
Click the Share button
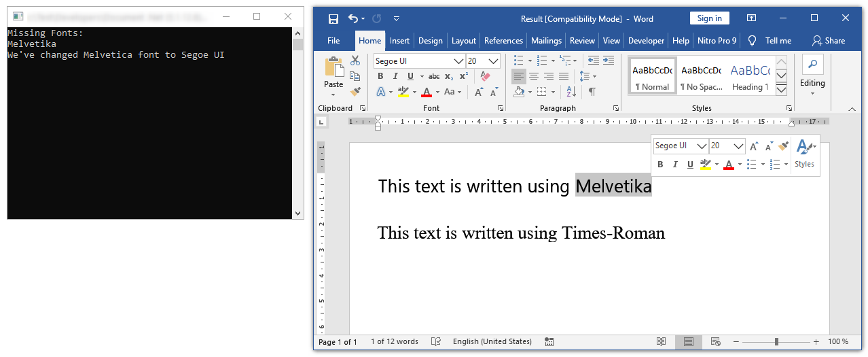pos(829,41)
